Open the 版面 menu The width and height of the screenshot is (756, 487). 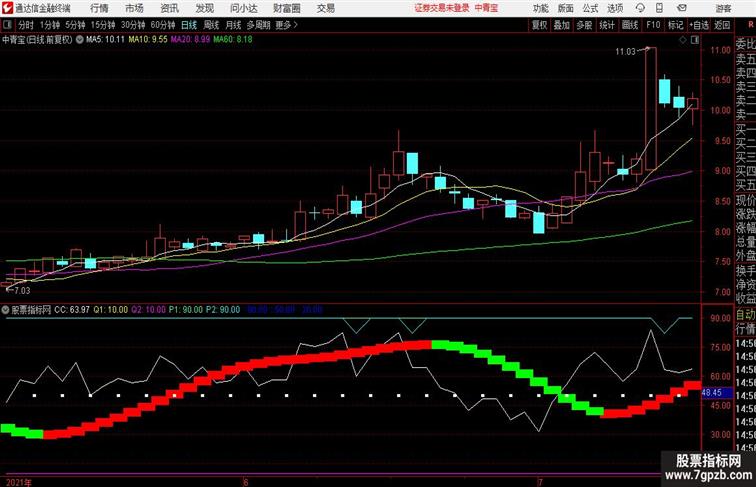pos(566,8)
